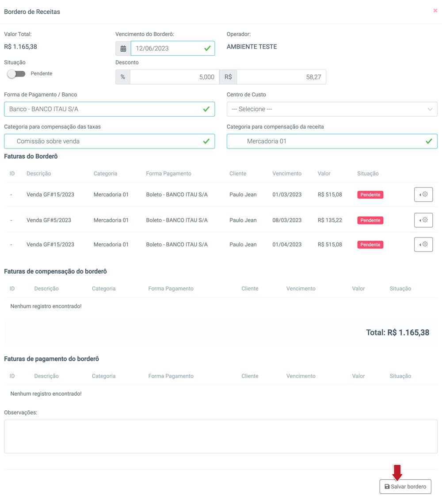Open gear actions for invoice due 01/04/2023
Viewport: 442px width, 504px height.
click(x=423, y=244)
